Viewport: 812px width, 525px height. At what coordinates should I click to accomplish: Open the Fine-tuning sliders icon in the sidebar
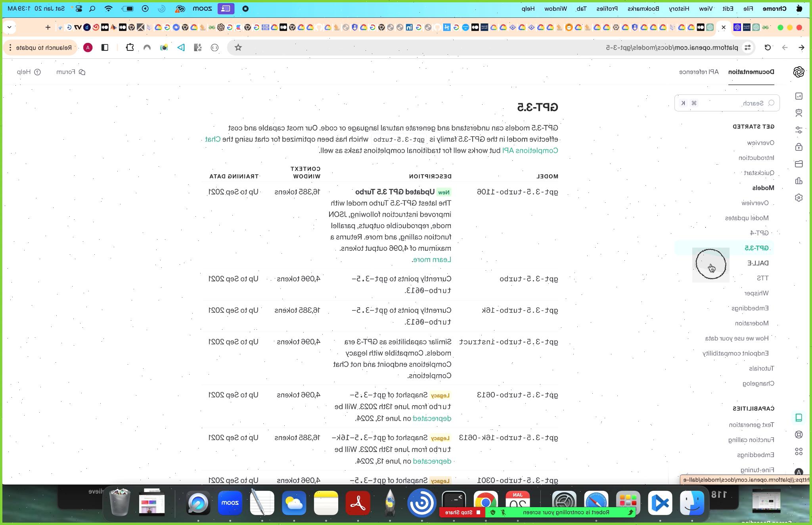pyautogui.click(x=799, y=130)
